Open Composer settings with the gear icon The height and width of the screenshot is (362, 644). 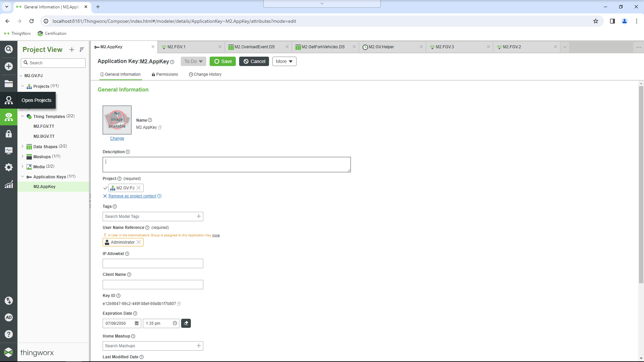pyautogui.click(x=8, y=167)
